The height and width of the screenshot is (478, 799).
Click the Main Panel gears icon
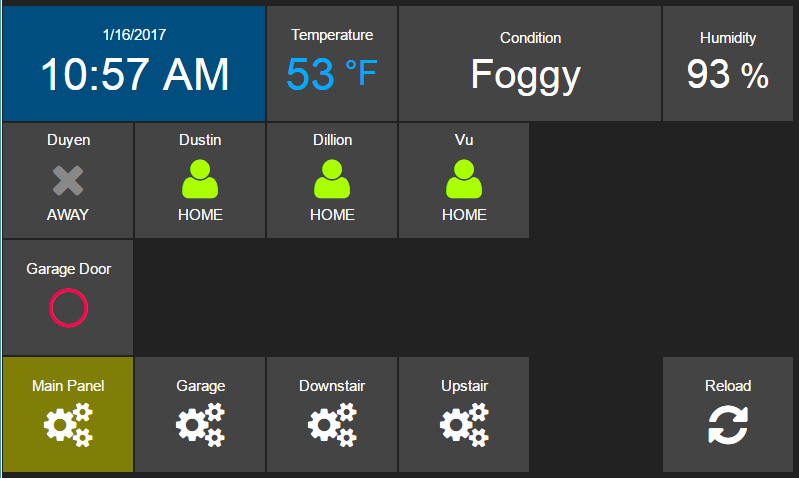point(68,425)
